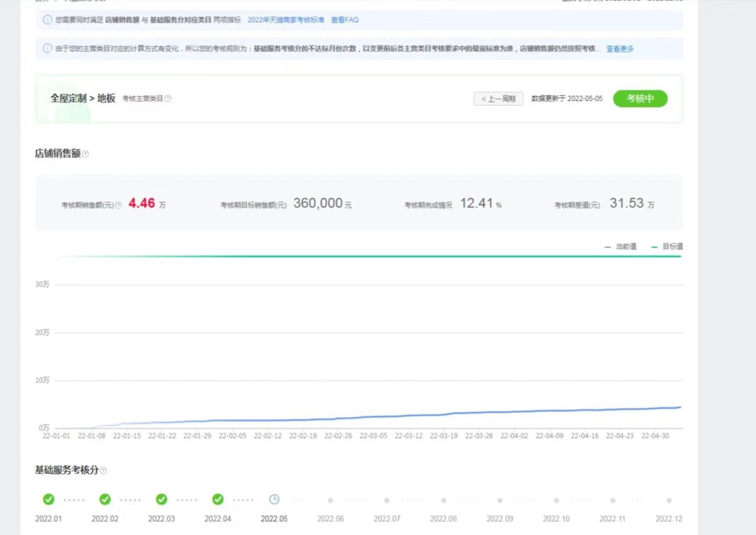Screen dimensions: 756x535
Task: Click help icon next to 考核期销售额(元)
Action: click(118, 205)
